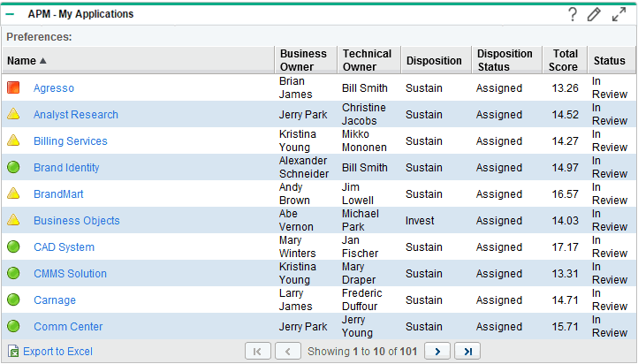Open the Agresso application link
This screenshot has height=364, width=638.
coord(54,88)
